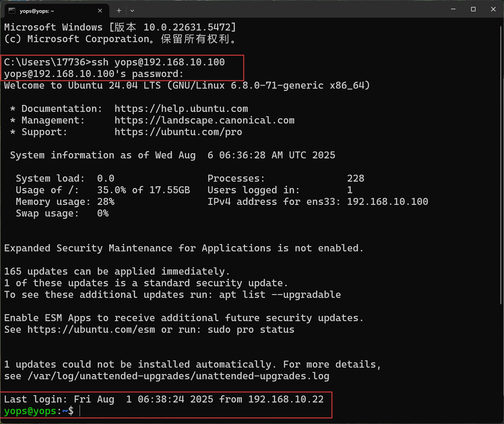Open a new terminal tab
The height and width of the screenshot is (424, 504).
click(119, 11)
